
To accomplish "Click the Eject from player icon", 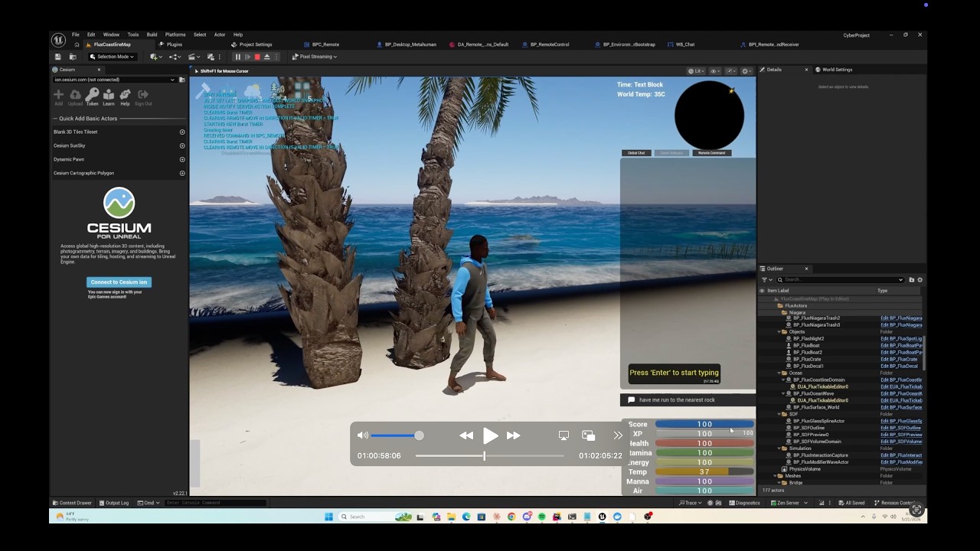I will (x=266, y=57).
